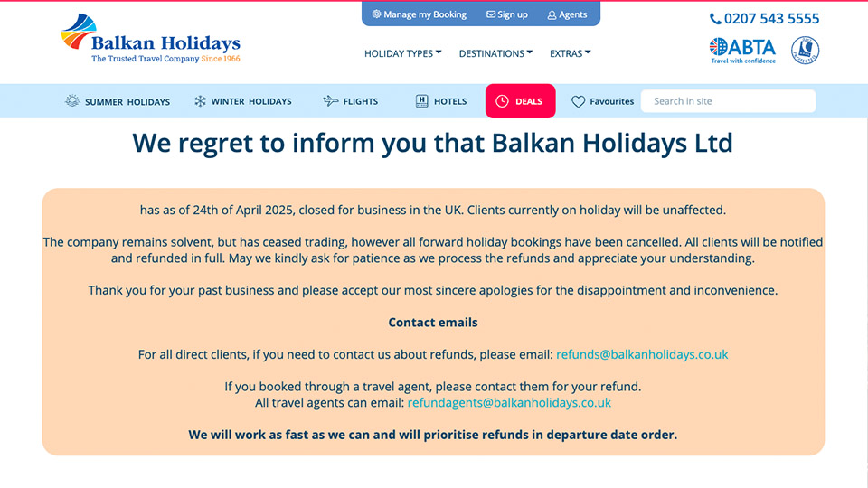This screenshot has width=868, height=488.
Task: Click the red Deals button
Action: pyautogui.click(x=520, y=101)
